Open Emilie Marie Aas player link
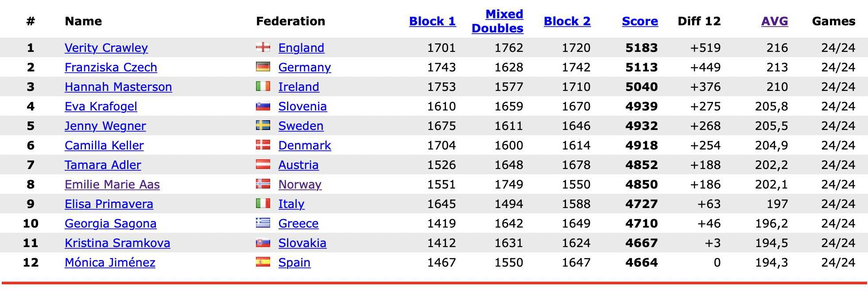 pyautogui.click(x=112, y=185)
